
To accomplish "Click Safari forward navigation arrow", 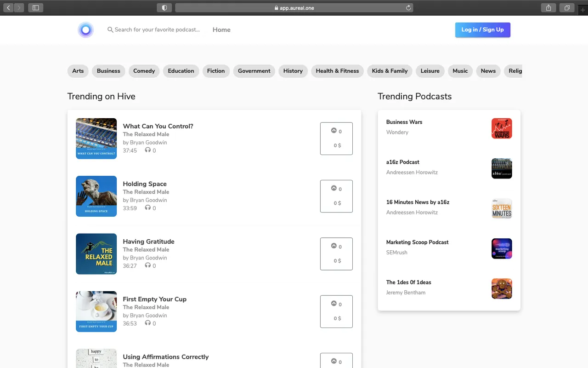I will [x=19, y=8].
